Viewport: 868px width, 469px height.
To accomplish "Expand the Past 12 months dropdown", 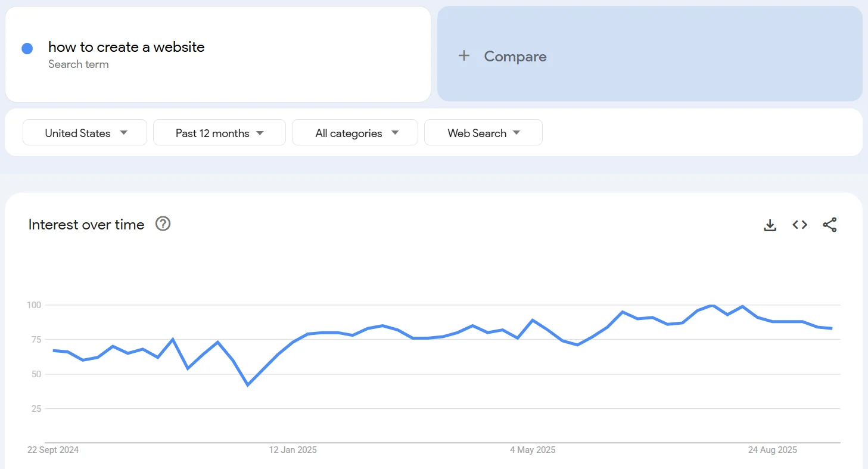I will (219, 132).
